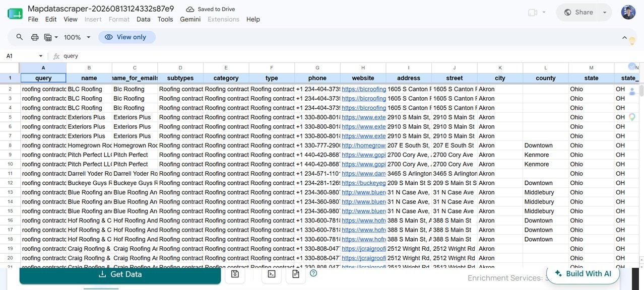644x290 pixels.
Task: Select column K header
Action: [x=500, y=68]
